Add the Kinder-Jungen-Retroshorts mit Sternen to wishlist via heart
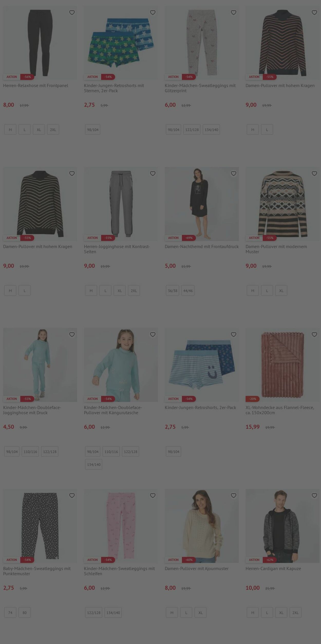321x644 pixels. [153, 13]
